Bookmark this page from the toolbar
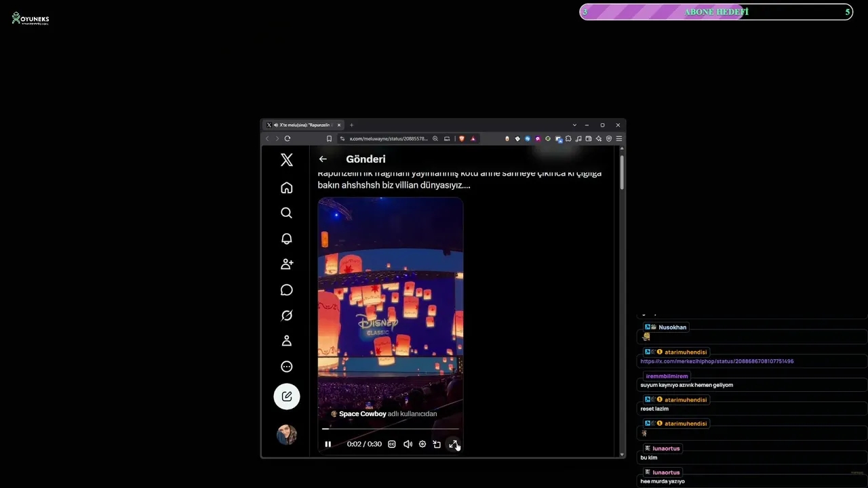This screenshot has width=868, height=488. pyautogui.click(x=329, y=139)
